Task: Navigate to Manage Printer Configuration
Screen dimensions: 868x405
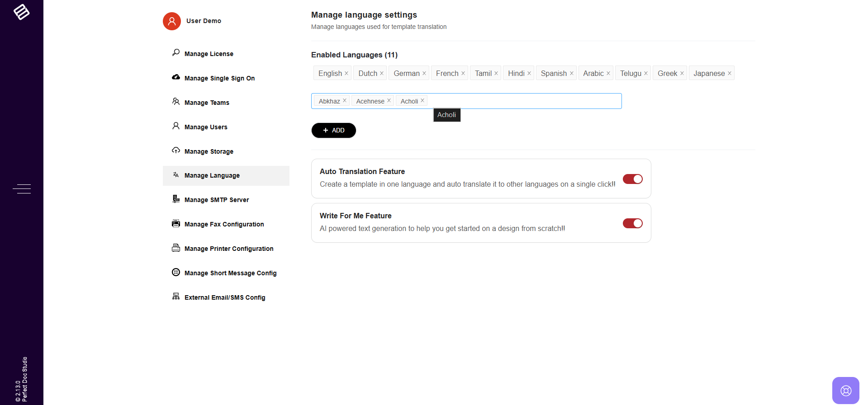Action: (x=228, y=249)
